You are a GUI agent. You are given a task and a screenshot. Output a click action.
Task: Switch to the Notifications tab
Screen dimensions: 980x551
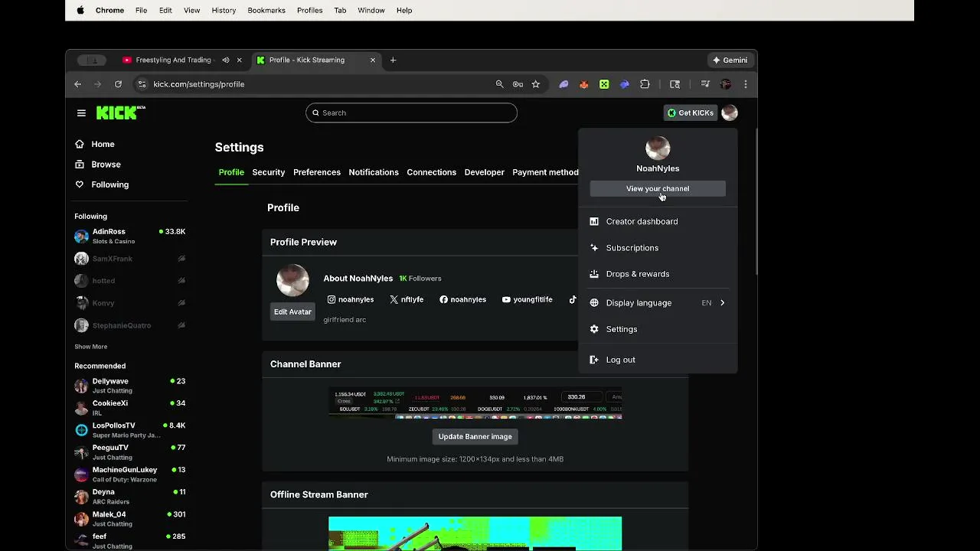click(374, 172)
